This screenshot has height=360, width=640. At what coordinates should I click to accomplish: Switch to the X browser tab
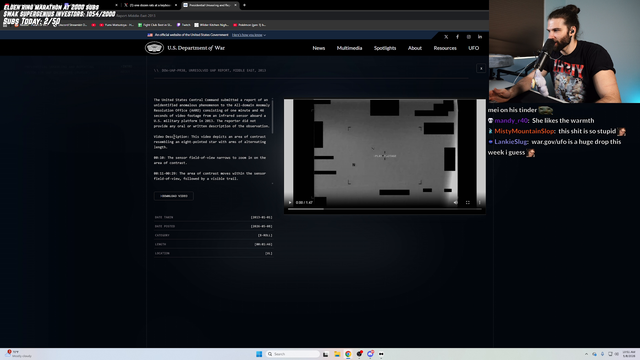(x=149, y=5)
